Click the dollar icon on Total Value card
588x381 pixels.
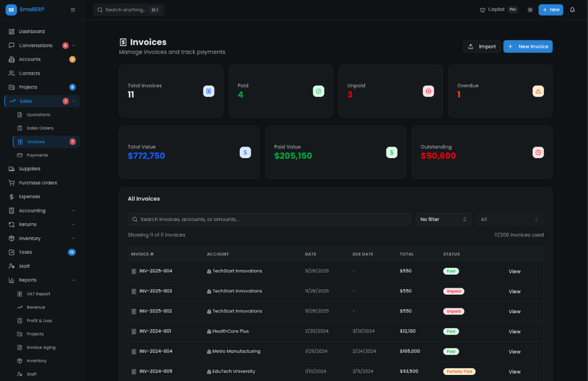[245, 152]
